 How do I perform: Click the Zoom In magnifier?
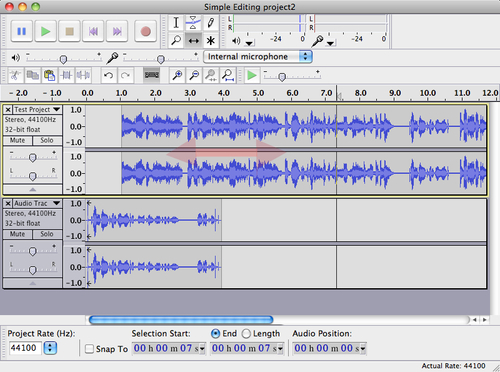[x=177, y=75]
